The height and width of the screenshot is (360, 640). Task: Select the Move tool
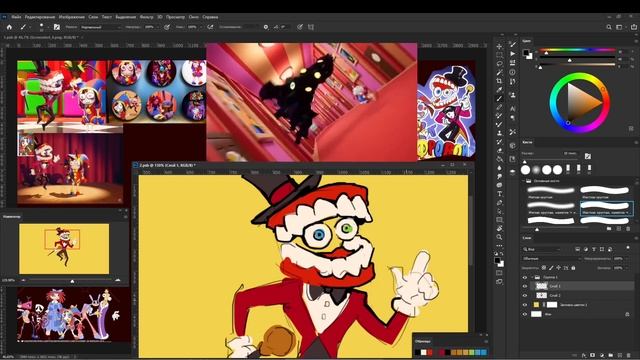click(x=499, y=46)
